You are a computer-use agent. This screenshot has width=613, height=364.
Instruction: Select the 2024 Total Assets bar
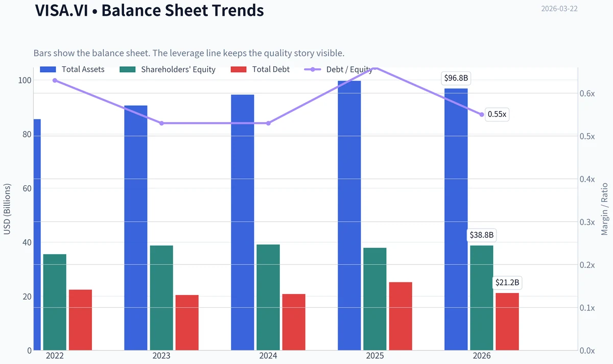pyautogui.click(x=243, y=223)
